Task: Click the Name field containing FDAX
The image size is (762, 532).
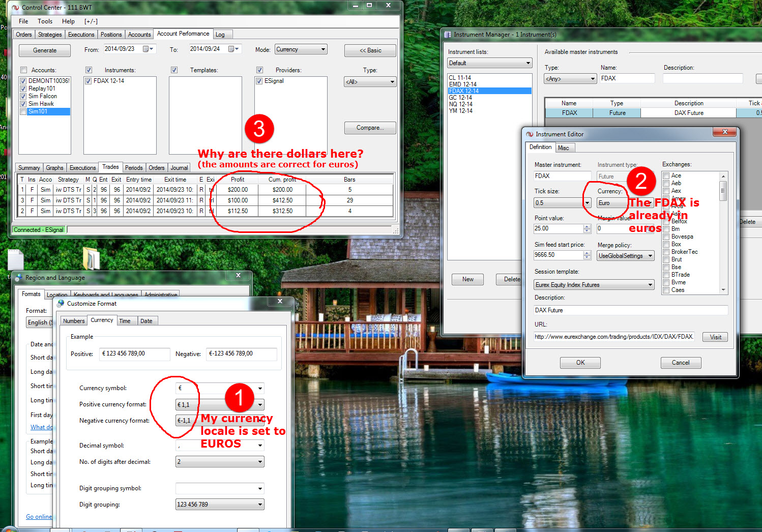Action: 627,78
